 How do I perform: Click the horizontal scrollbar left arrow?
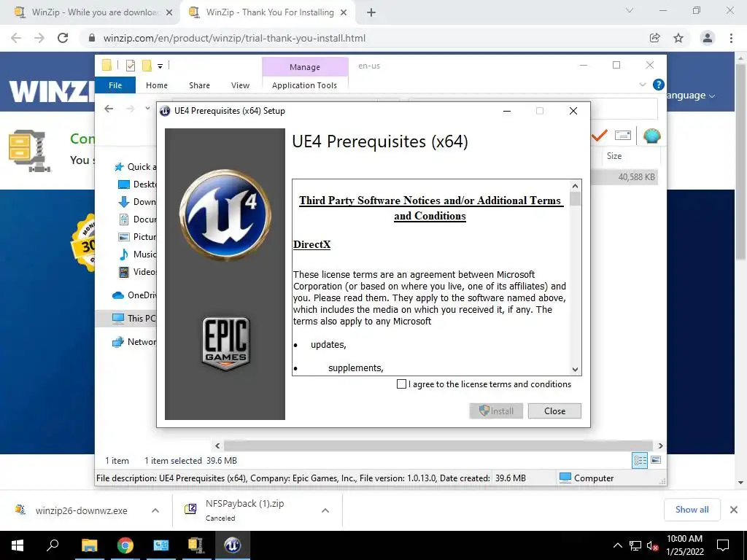(217, 446)
